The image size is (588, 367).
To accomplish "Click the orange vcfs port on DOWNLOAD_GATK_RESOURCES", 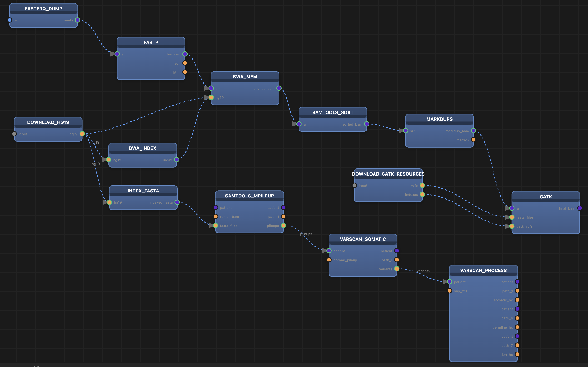I will pyautogui.click(x=422, y=185).
